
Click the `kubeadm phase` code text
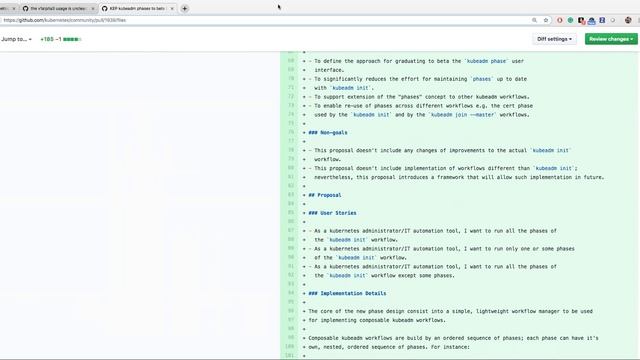pos(486,61)
